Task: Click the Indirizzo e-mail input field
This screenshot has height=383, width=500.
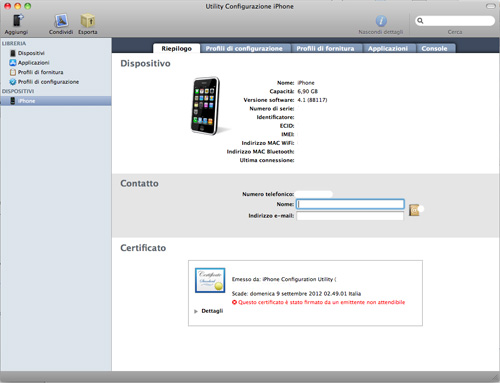Action: 350,216
